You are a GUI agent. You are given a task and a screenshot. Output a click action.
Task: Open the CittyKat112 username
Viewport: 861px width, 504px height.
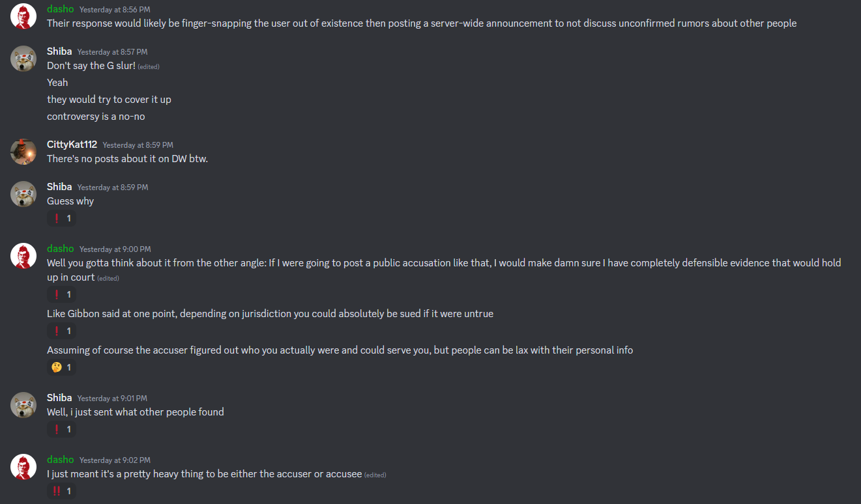pos(72,145)
